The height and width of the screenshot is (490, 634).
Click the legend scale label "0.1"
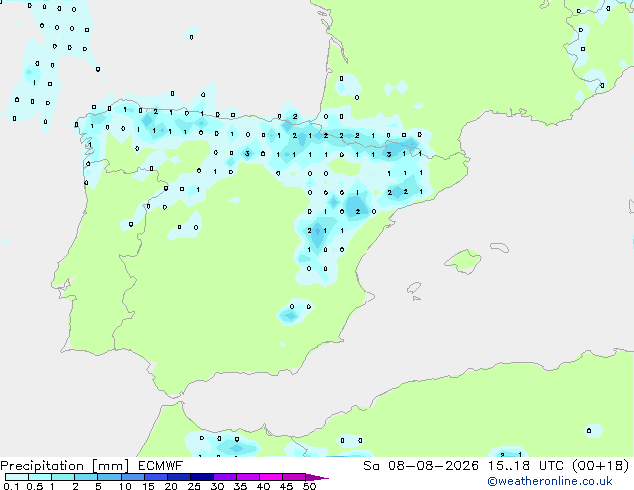point(11,486)
